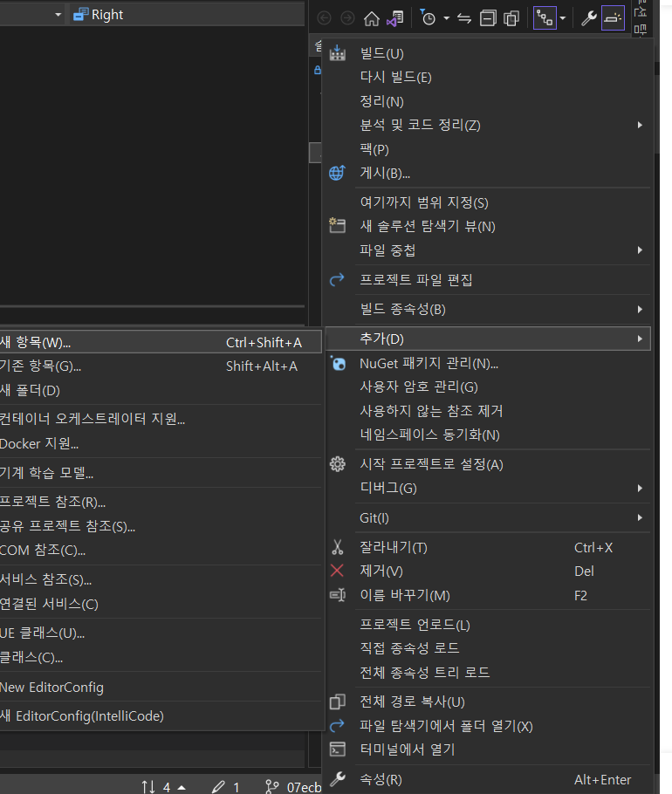
Task: Expand the 파일 중첩 submenu arrow
Action: (640, 250)
